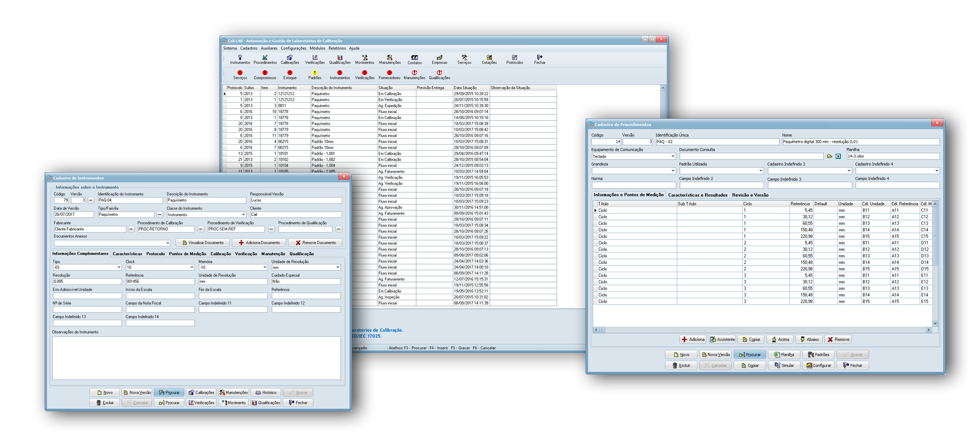This screenshot has width=980, height=444.
Task: Click folder icon beside Documento Consulta field
Action: point(830,157)
